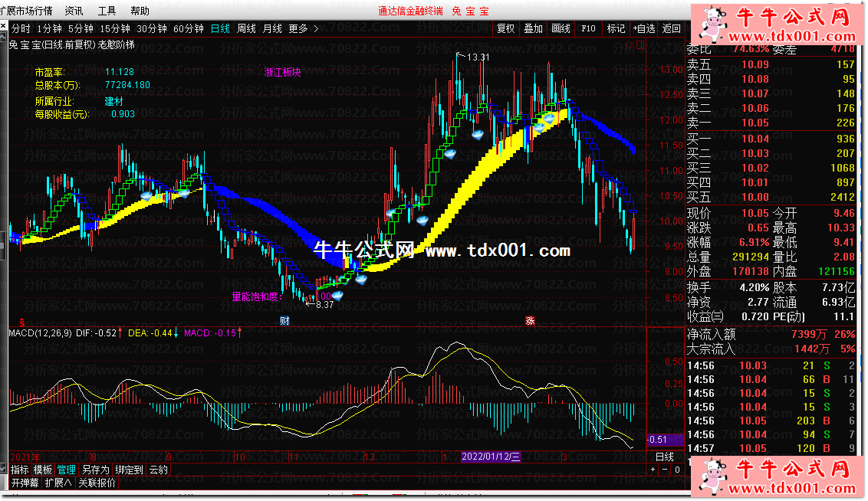The width and height of the screenshot is (868, 501).
Task: Click the 复权 button
Action: click(x=505, y=28)
